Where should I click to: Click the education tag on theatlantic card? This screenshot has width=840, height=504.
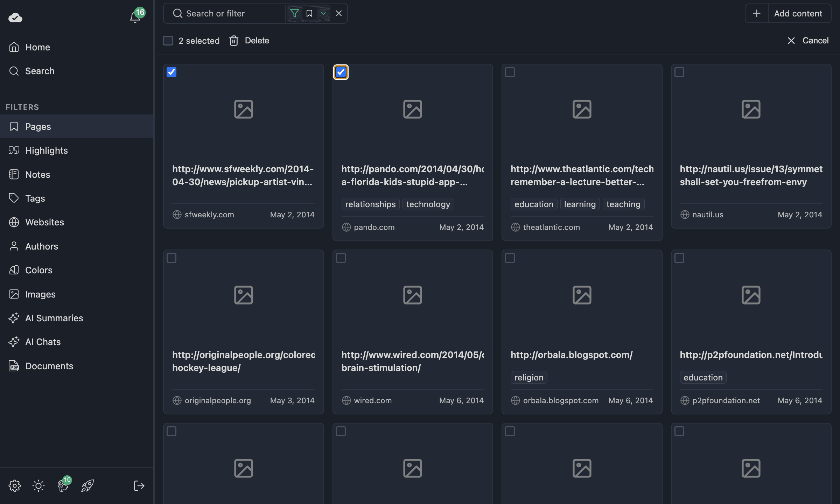click(x=533, y=204)
